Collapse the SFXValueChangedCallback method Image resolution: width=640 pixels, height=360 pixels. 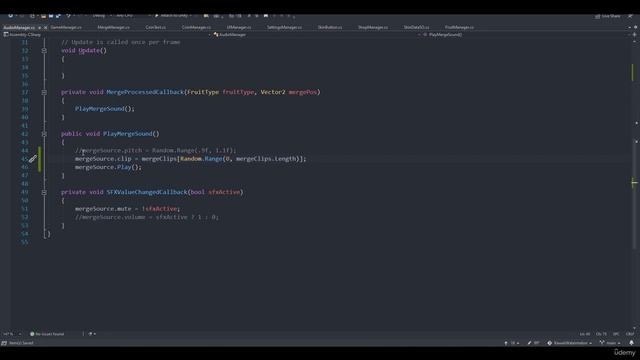[x=44, y=192]
